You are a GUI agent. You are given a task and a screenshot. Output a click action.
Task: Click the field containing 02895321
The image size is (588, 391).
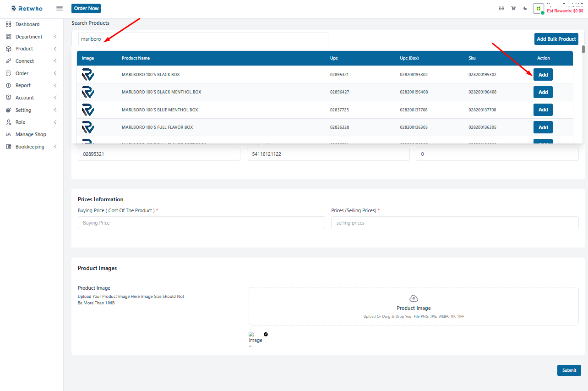pos(159,154)
